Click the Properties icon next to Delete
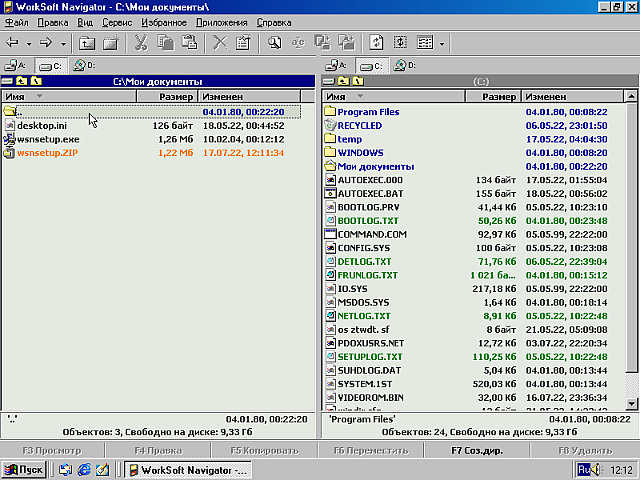The height and width of the screenshot is (480, 640). point(242,43)
